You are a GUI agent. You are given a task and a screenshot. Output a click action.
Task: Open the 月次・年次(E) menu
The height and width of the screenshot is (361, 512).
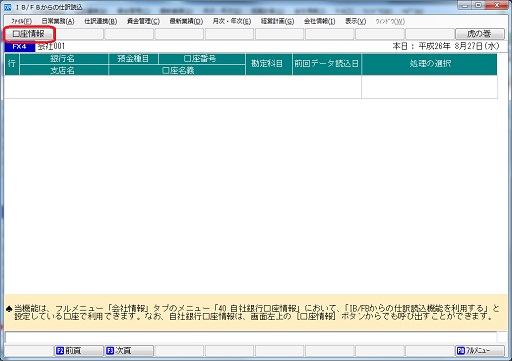click(x=232, y=21)
